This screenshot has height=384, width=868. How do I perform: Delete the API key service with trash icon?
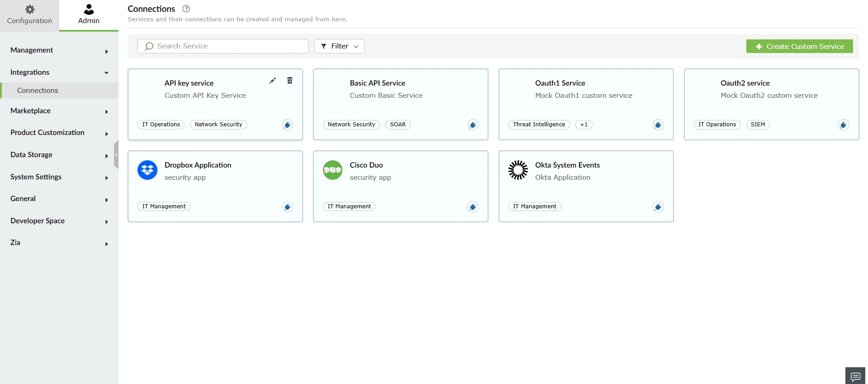(x=290, y=81)
